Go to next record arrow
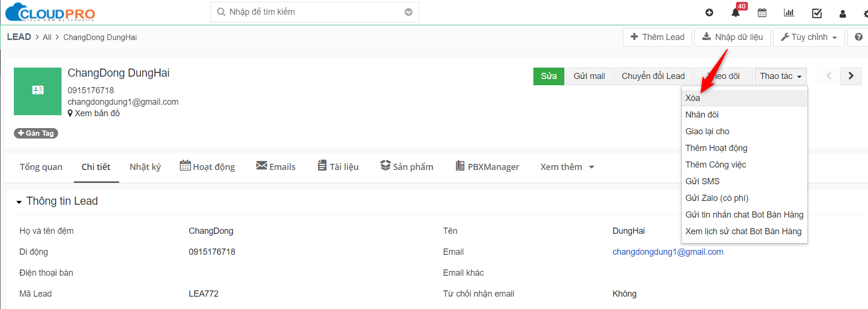This screenshot has height=309, width=868. tap(851, 76)
